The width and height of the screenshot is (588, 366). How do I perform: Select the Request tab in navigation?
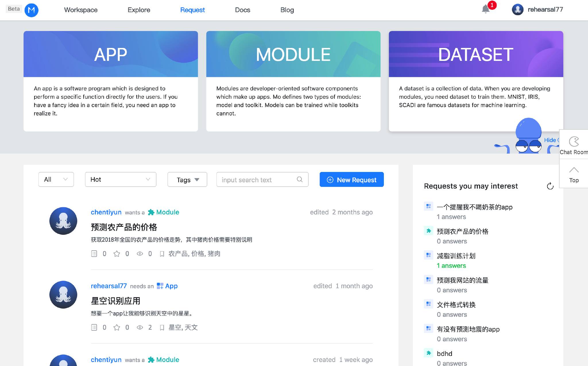pyautogui.click(x=192, y=9)
